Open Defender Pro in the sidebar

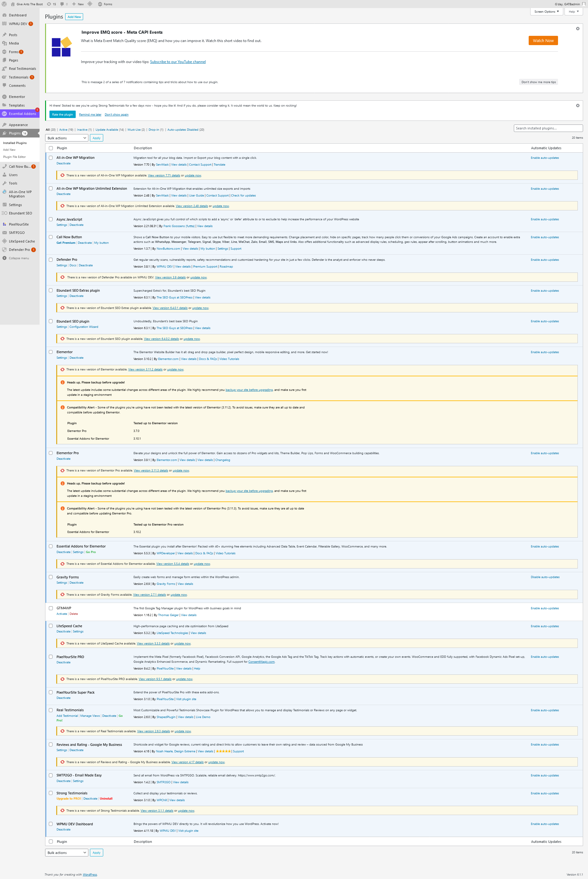point(19,250)
